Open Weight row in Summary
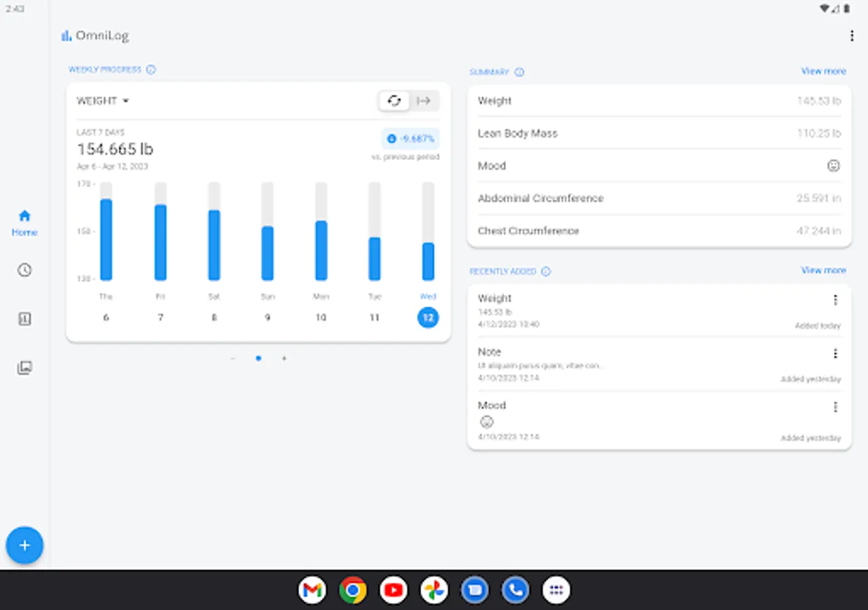This screenshot has width=868, height=610. (659, 101)
